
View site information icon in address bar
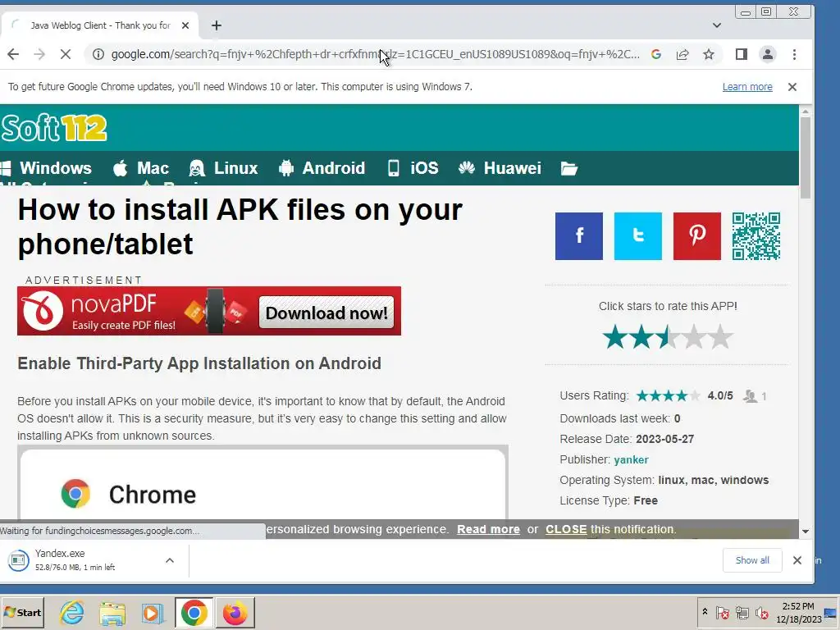98,54
